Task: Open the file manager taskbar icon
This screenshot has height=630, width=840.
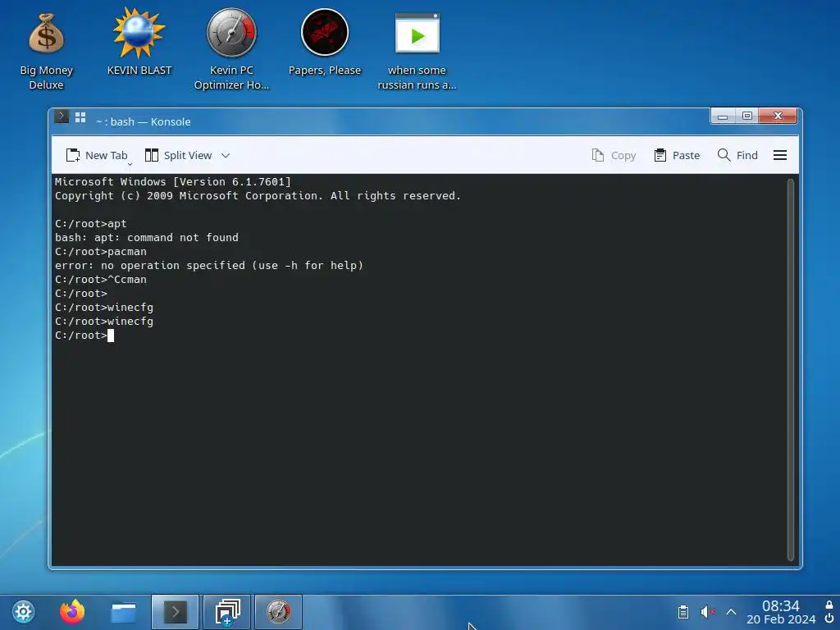Action: (124, 612)
